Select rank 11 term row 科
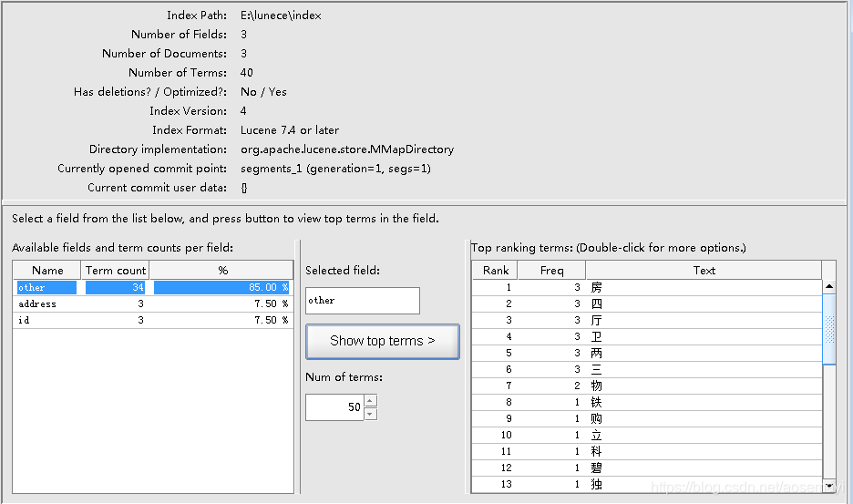 click(x=646, y=450)
